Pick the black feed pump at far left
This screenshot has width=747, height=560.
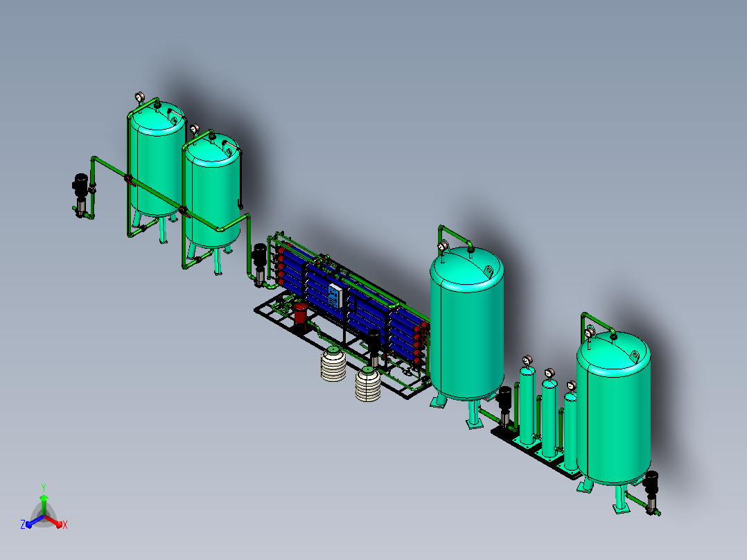coord(80,195)
